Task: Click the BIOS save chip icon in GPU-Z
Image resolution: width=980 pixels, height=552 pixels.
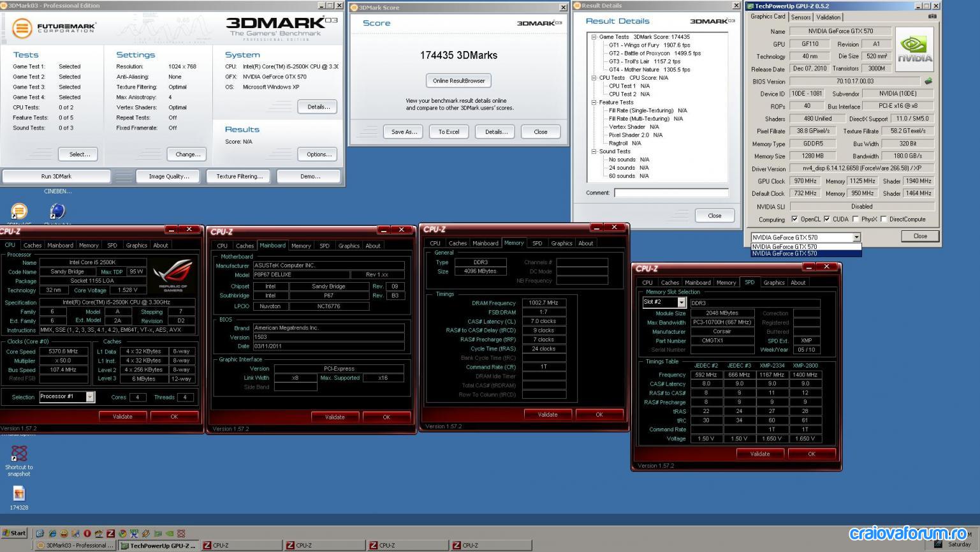Action: click(928, 81)
